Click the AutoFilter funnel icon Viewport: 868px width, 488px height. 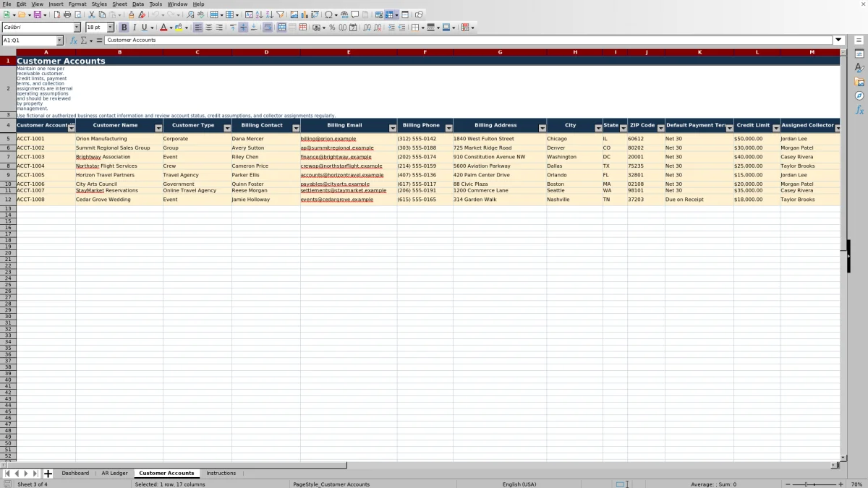[x=280, y=14]
